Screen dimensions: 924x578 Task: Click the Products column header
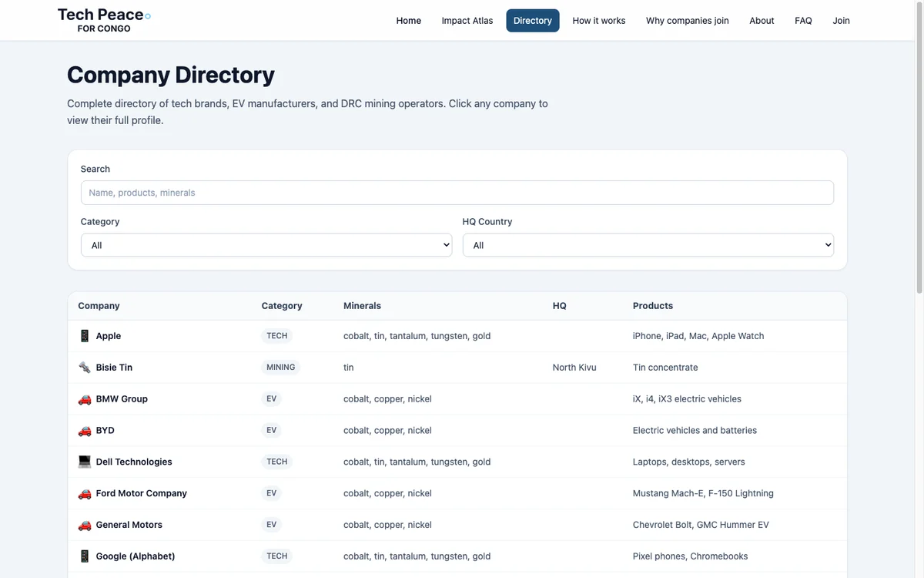click(653, 306)
